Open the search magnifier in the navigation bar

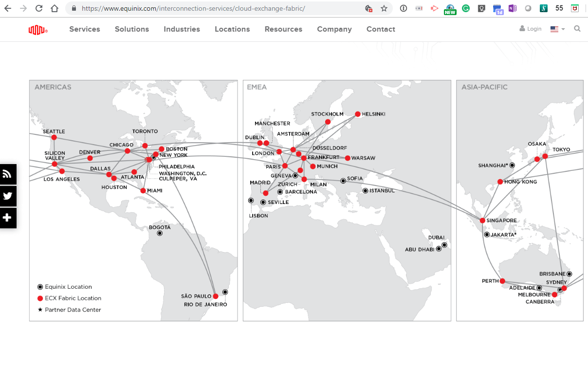coord(577,29)
